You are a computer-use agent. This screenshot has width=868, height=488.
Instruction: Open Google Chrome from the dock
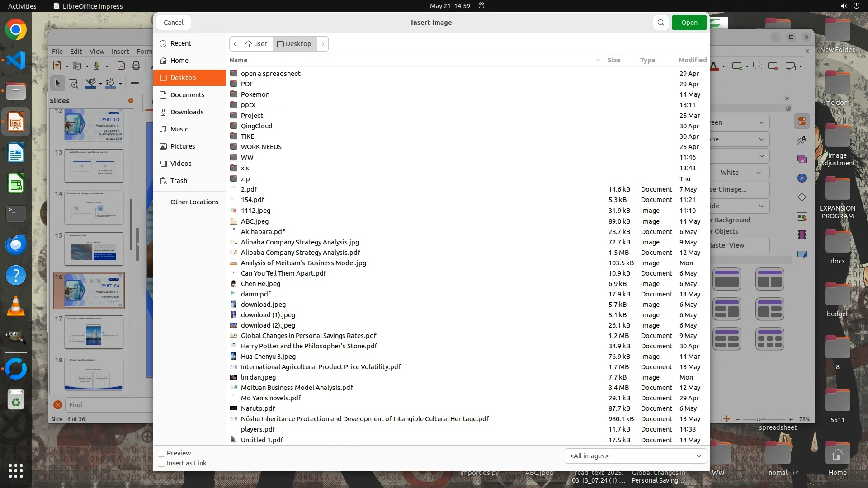pyautogui.click(x=16, y=30)
